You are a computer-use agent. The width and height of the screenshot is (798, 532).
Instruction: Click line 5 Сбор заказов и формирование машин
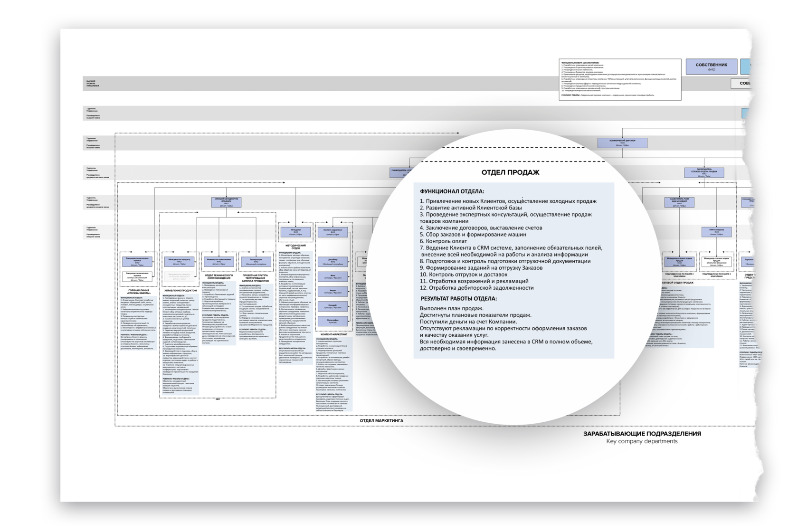click(473, 234)
